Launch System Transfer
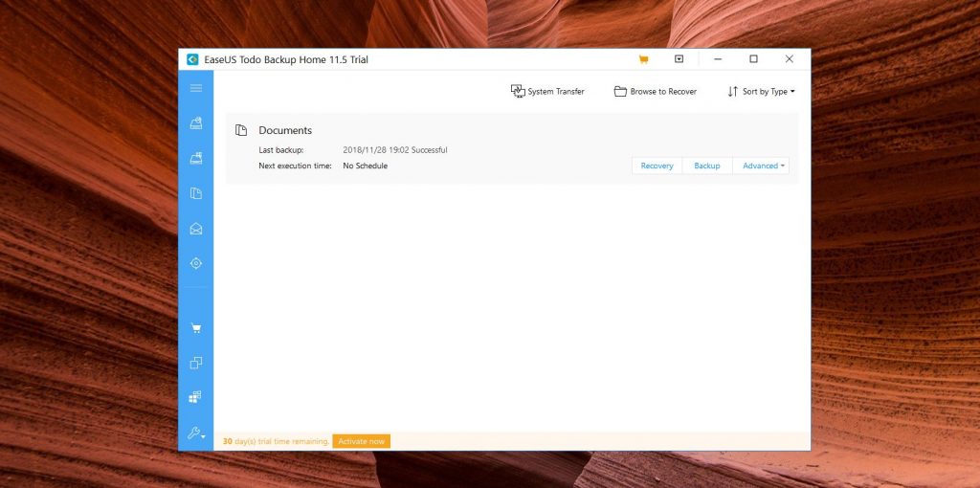This screenshot has height=488, width=980. (x=547, y=92)
